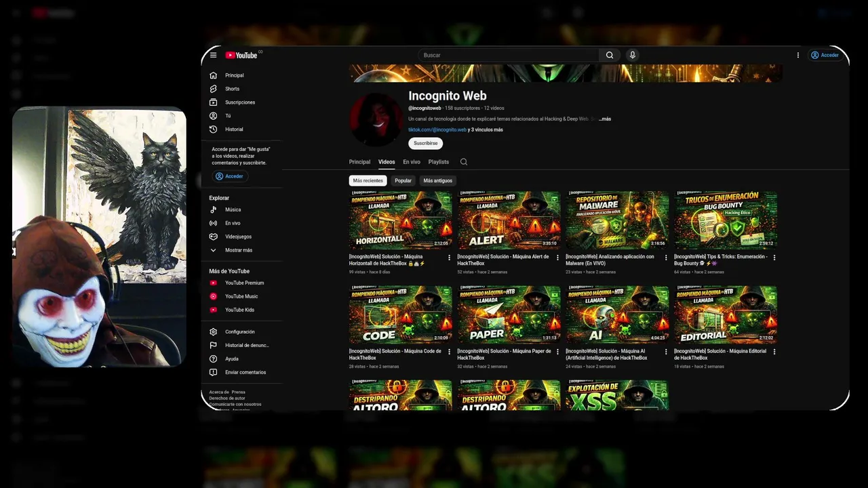The width and height of the screenshot is (868, 488).
Task: Click the Suscribirse button
Action: (x=426, y=143)
